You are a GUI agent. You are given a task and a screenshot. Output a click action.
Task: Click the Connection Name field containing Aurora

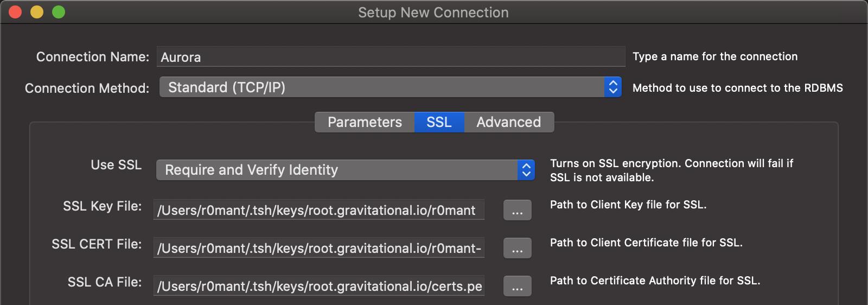point(391,57)
